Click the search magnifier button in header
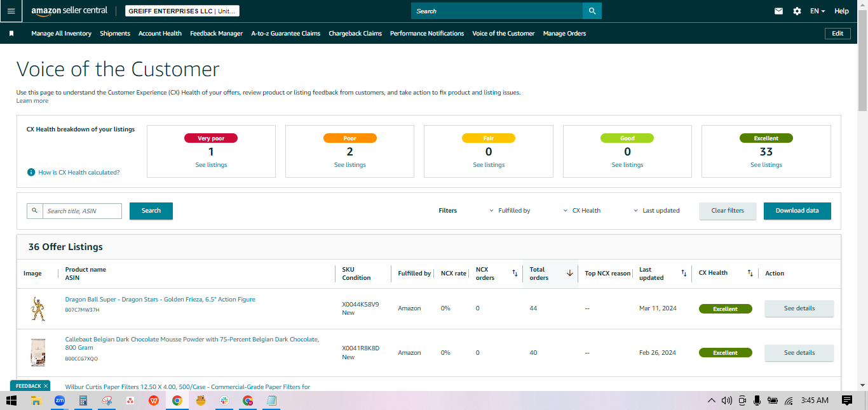Viewport: 868px width, 410px height. click(592, 11)
